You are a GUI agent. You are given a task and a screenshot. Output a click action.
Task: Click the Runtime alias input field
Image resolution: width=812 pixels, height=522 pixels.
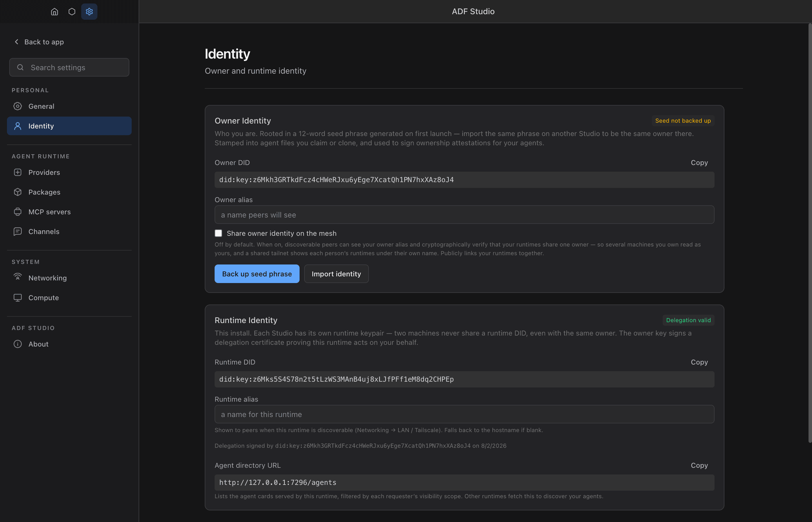[x=464, y=414]
